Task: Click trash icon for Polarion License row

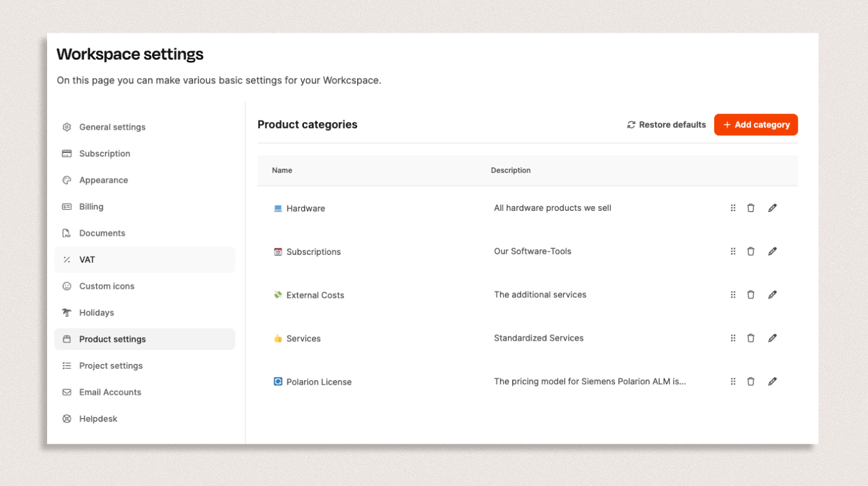Action: pos(751,382)
